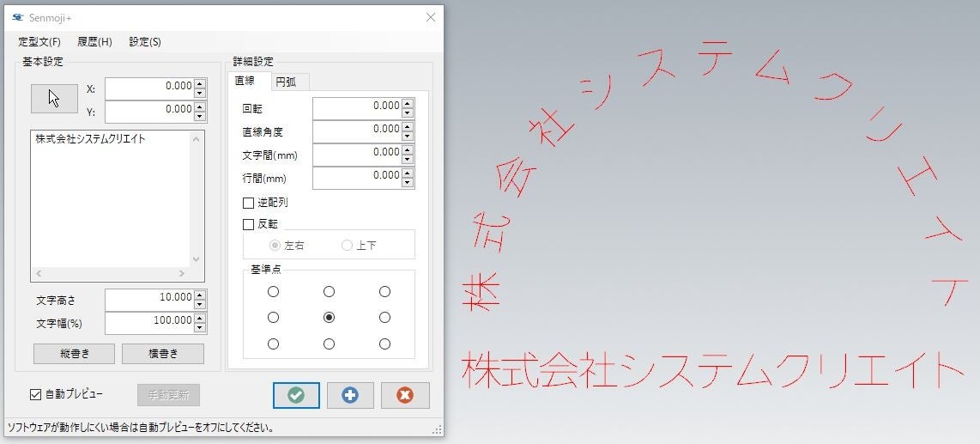Viewport: 980px width, 444px height.
Task: Close the Senmoji+ dialog window
Action: pos(431,17)
